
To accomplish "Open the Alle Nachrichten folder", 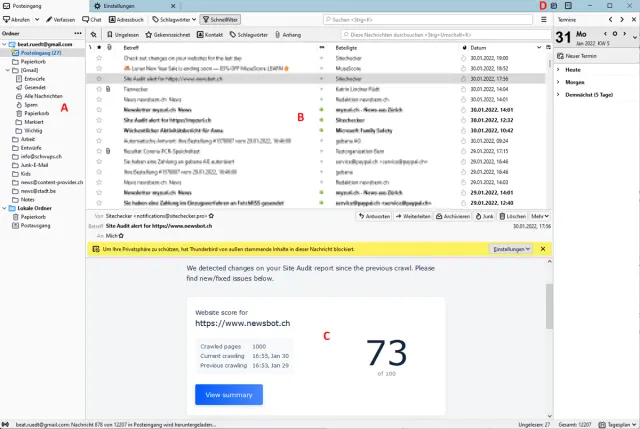I will pos(43,96).
